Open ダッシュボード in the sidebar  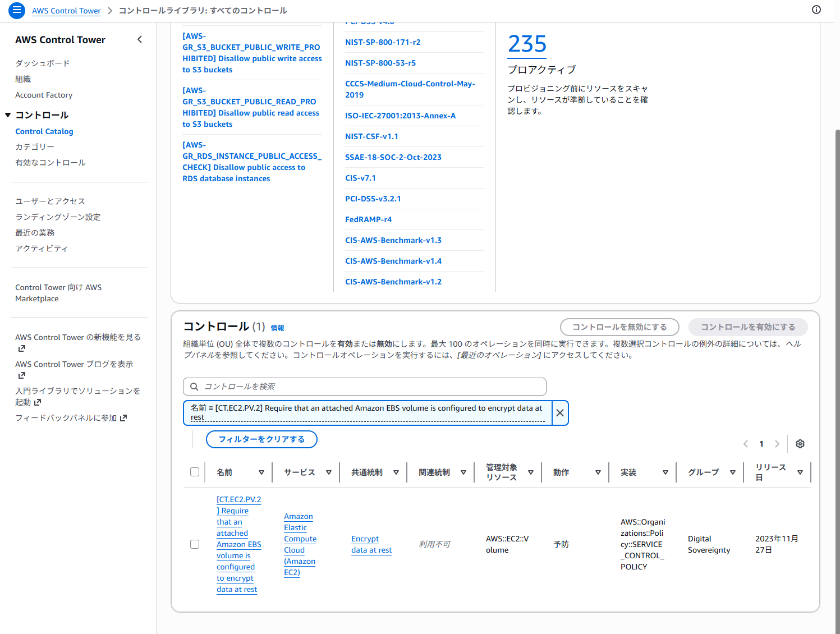tap(43, 63)
